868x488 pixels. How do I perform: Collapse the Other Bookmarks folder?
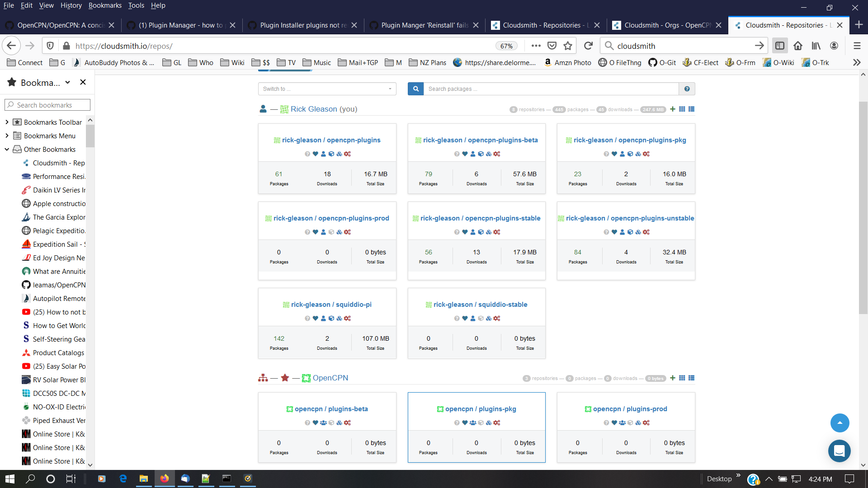pos(7,150)
